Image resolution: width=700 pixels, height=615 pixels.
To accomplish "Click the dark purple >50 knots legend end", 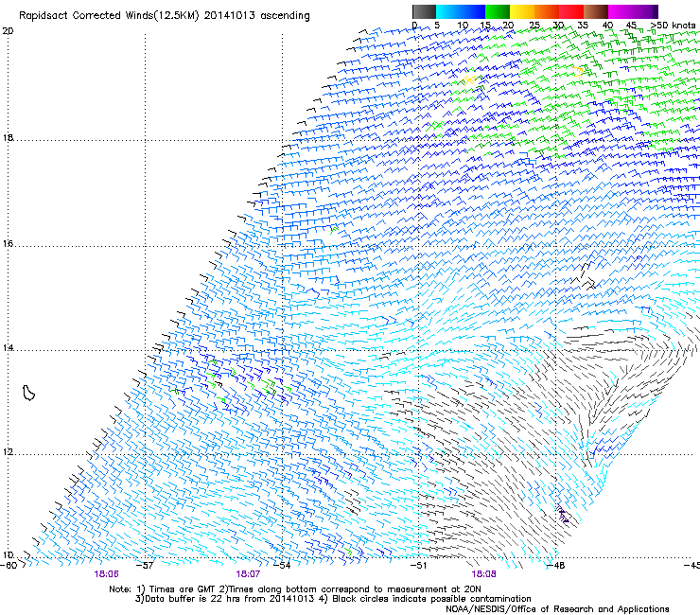I will tap(655, 11).
